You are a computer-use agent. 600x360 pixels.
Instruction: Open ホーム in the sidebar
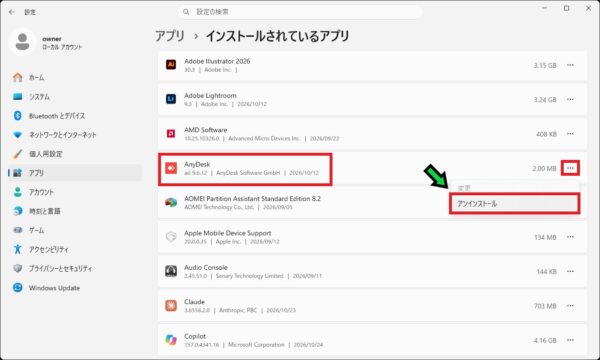point(75,78)
